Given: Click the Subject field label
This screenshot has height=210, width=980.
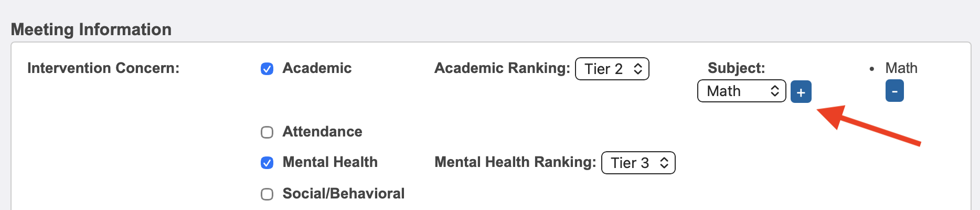Looking at the screenshot, I should tap(736, 68).
